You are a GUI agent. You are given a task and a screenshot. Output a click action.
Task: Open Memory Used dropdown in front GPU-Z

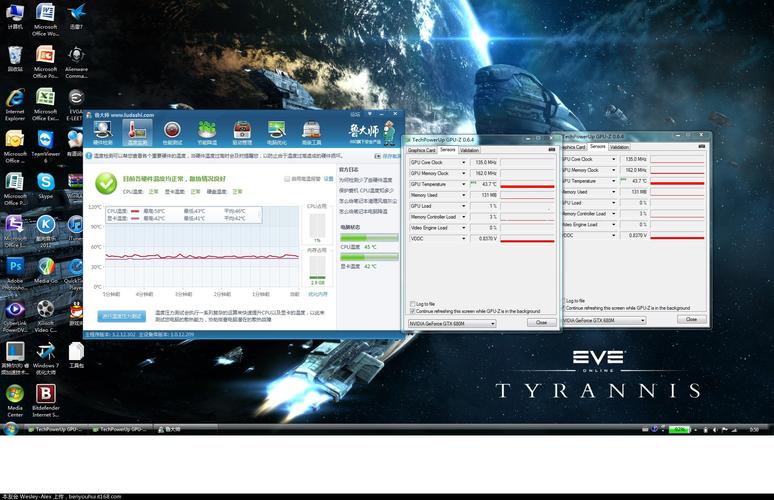[463, 194]
